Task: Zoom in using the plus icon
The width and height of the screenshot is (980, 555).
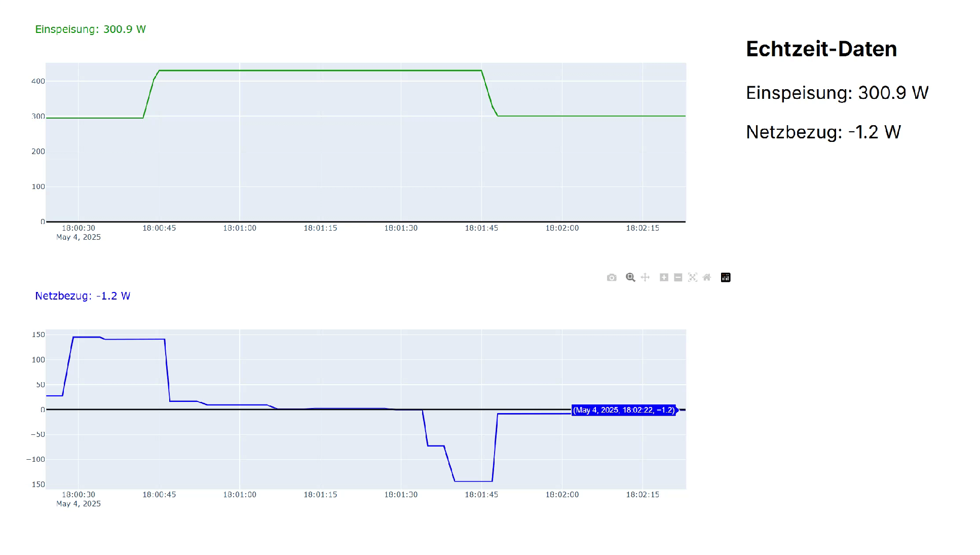Action: click(664, 277)
